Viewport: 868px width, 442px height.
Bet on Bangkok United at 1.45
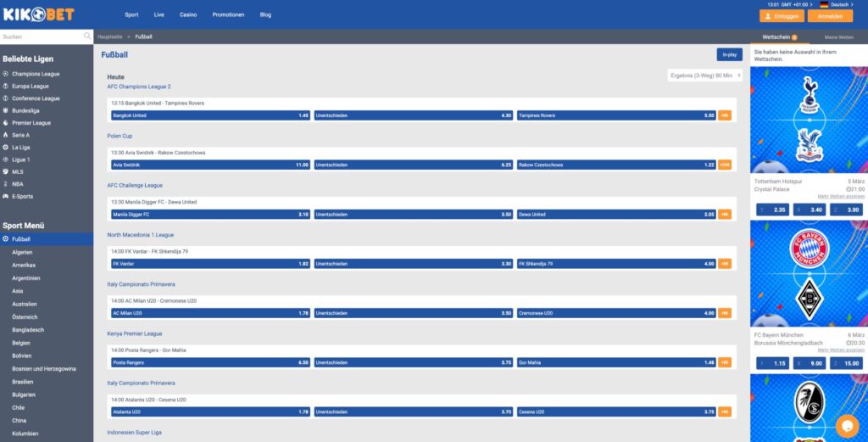210,115
